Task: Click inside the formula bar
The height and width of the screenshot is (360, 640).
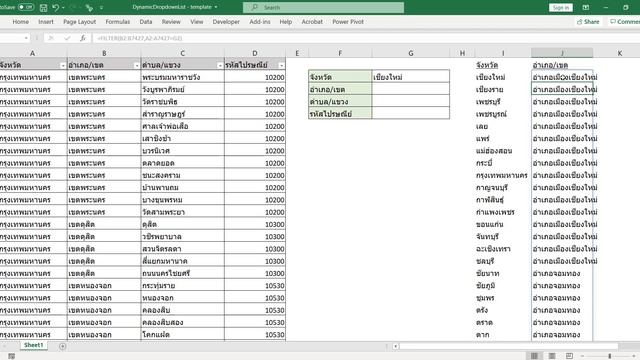Action: pos(365,38)
